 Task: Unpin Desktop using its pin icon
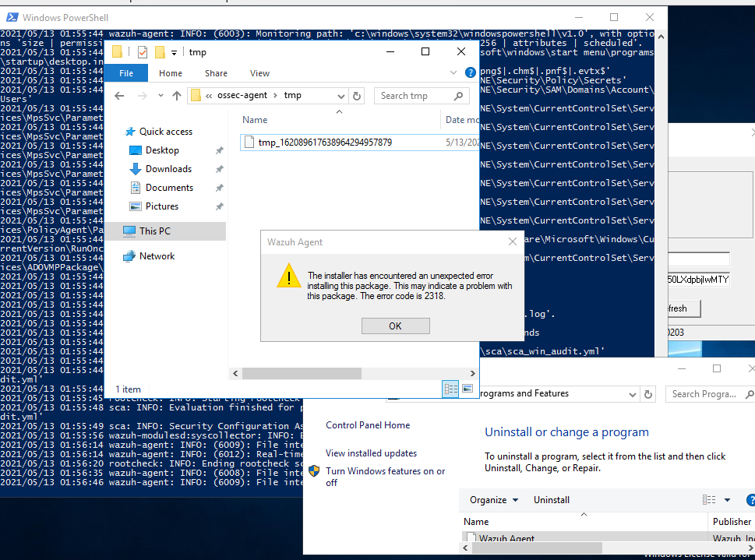click(x=219, y=150)
